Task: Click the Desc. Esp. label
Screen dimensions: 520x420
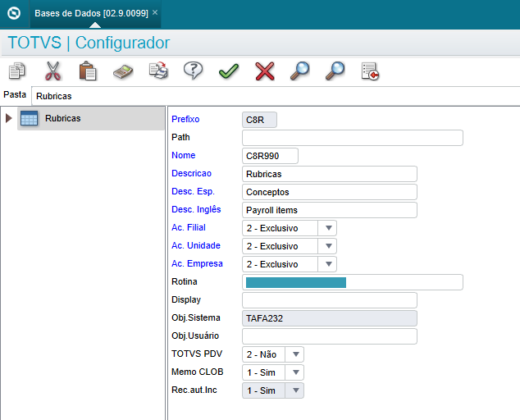Action: (x=193, y=191)
